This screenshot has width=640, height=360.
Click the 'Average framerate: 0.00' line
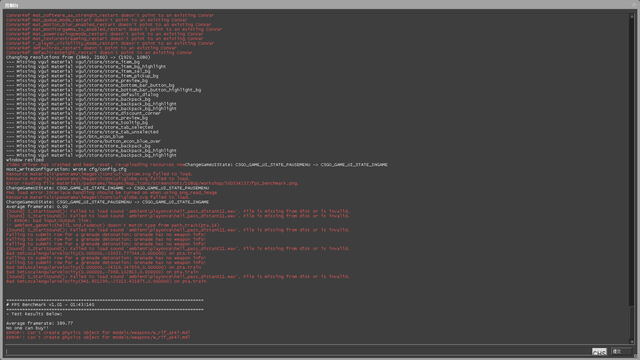click(x=37, y=207)
